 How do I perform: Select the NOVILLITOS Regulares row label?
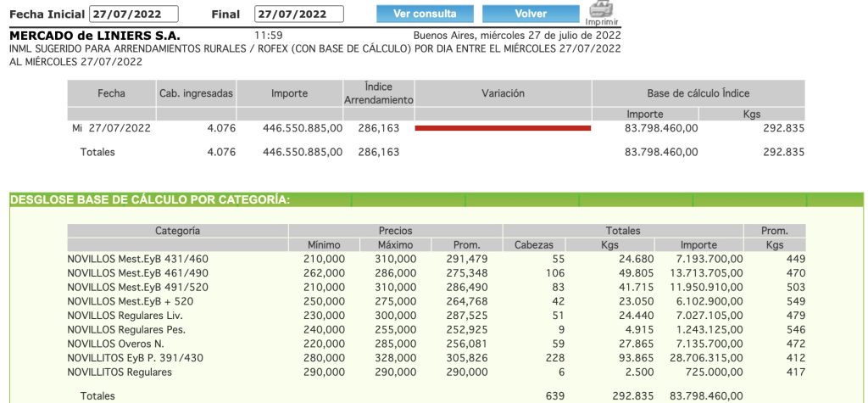119,372
